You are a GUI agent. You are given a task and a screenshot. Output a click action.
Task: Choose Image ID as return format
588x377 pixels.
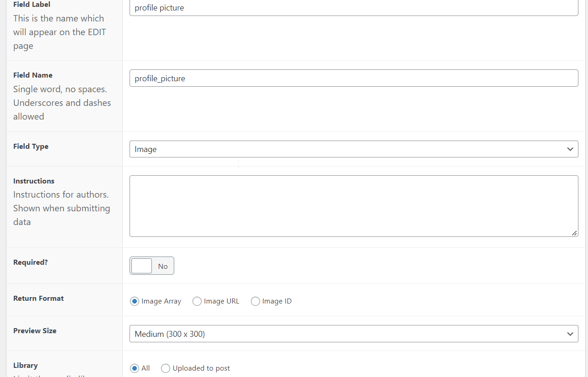[x=255, y=301]
